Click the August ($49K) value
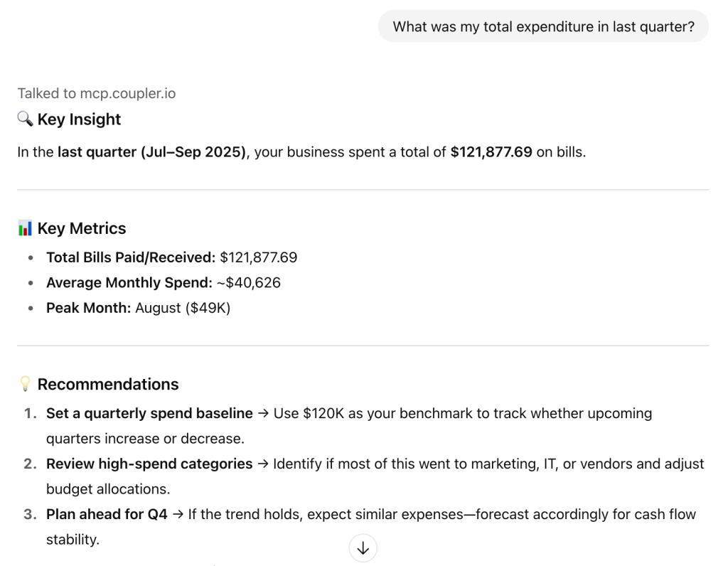Screen dimensions: 728x566 183,309
